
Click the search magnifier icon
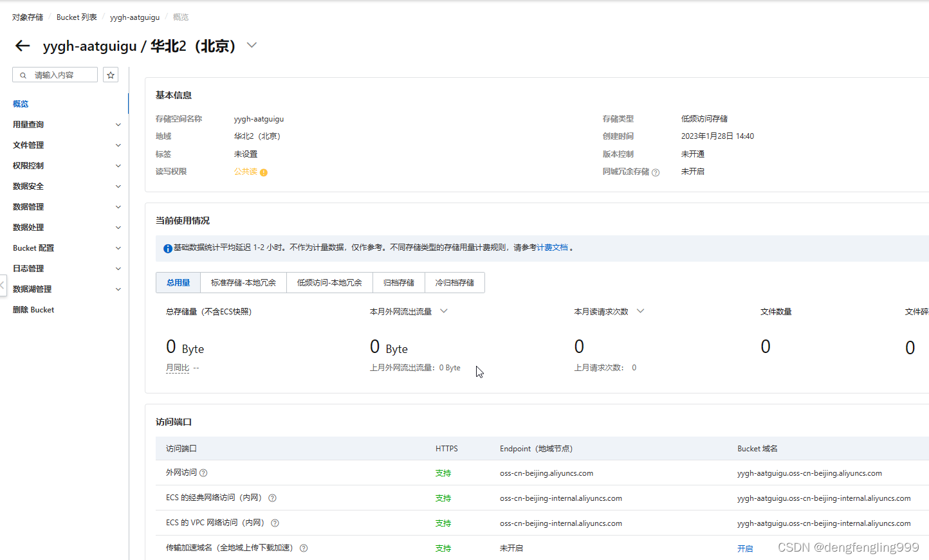pyautogui.click(x=23, y=75)
